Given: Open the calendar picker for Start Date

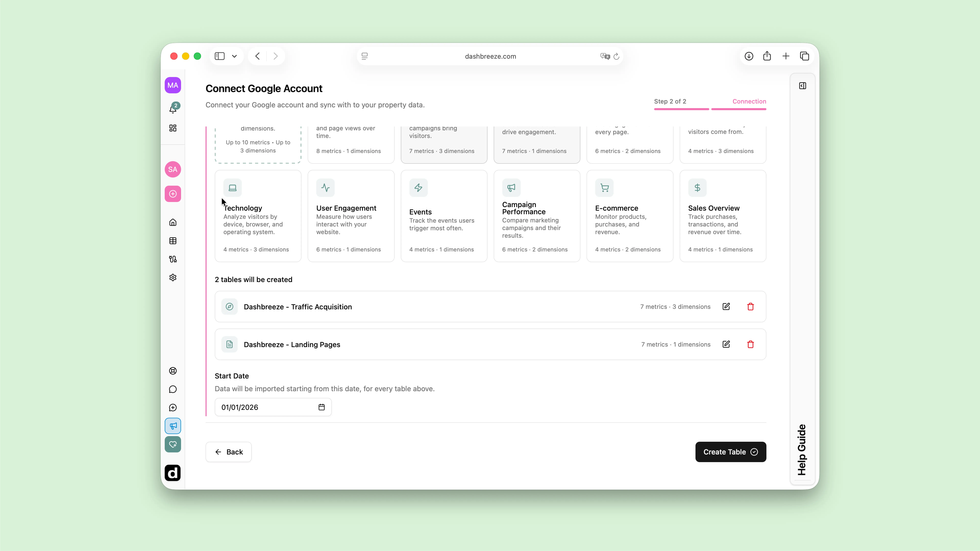Looking at the screenshot, I should pyautogui.click(x=322, y=407).
